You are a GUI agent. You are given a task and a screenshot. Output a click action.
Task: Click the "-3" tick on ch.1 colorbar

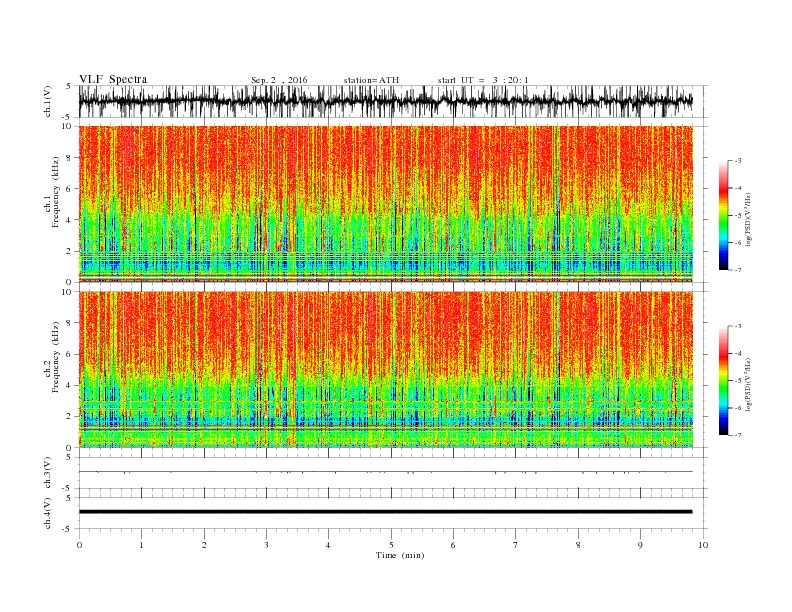(x=737, y=161)
